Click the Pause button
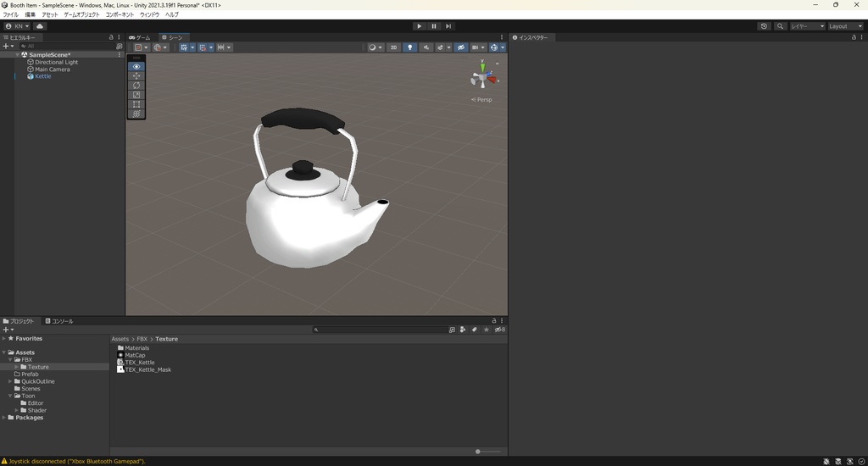 tap(434, 26)
